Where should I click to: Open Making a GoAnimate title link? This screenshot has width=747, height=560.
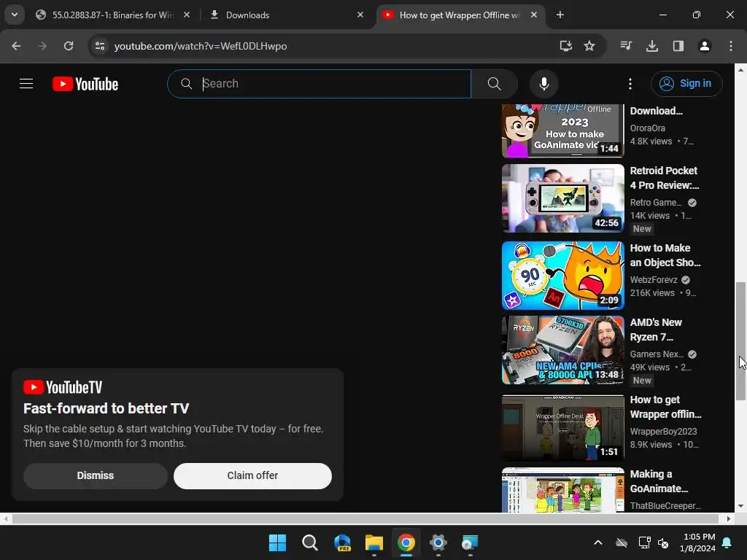coord(659,481)
